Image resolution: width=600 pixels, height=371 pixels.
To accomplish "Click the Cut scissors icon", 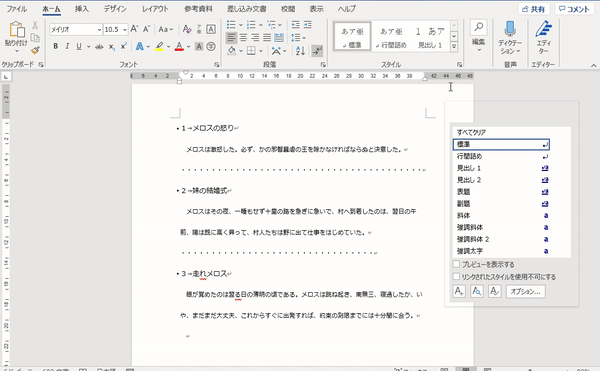I will pyautogui.click(x=35, y=26).
